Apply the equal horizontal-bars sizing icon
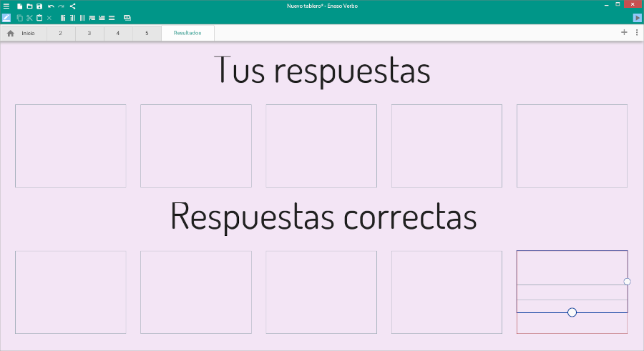This screenshot has width=644, height=351. point(112,18)
